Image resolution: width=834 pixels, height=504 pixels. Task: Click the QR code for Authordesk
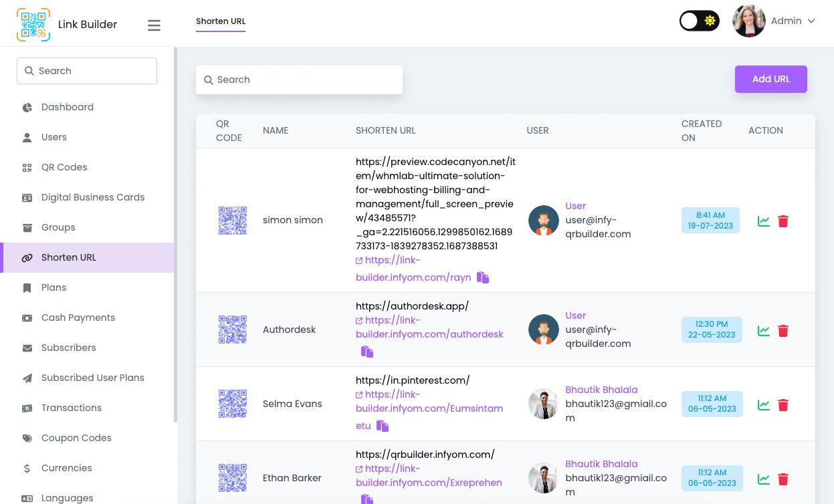(233, 330)
